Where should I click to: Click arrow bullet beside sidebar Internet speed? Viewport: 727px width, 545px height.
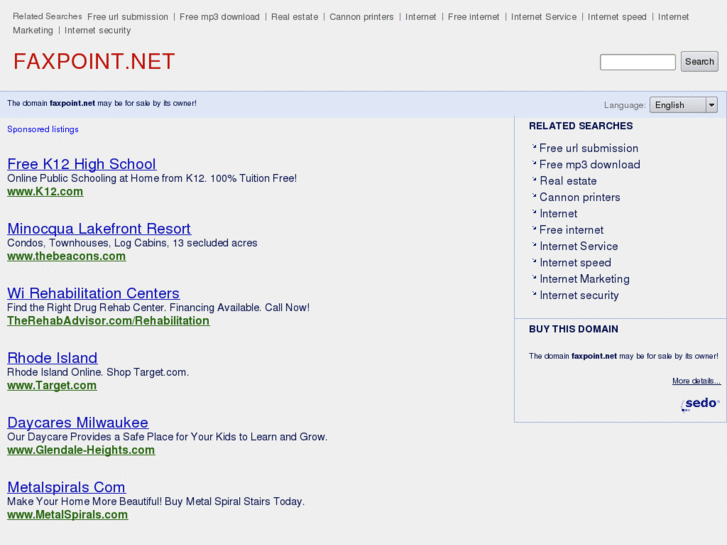(534, 261)
